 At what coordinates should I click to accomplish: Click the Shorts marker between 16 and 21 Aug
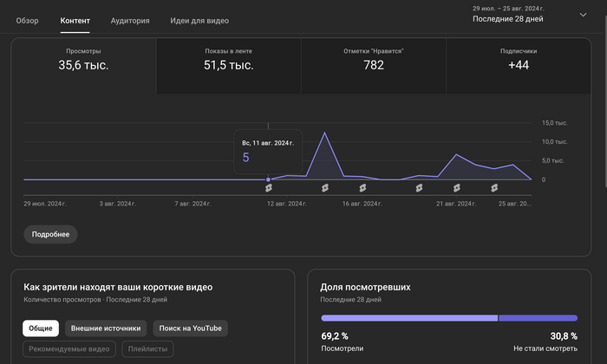(418, 187)
